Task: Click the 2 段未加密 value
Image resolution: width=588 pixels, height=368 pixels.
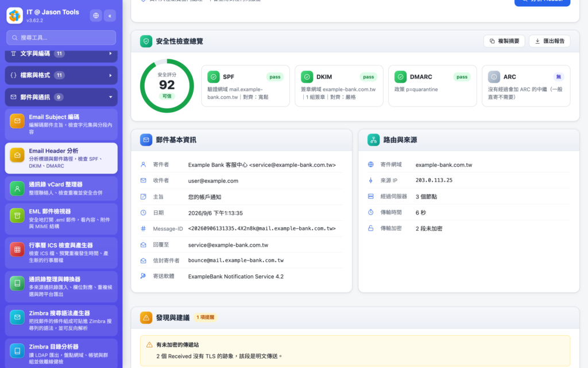Action: click(x=429, y=229)
